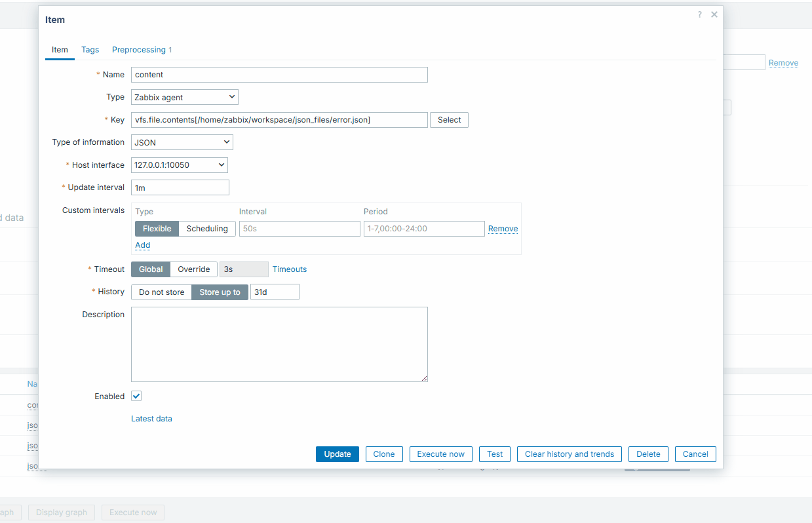Click the Timeouts link

coord(290,269)
